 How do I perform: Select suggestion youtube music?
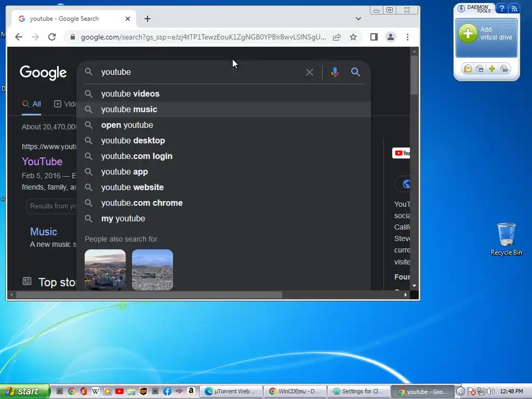[223, 109]
